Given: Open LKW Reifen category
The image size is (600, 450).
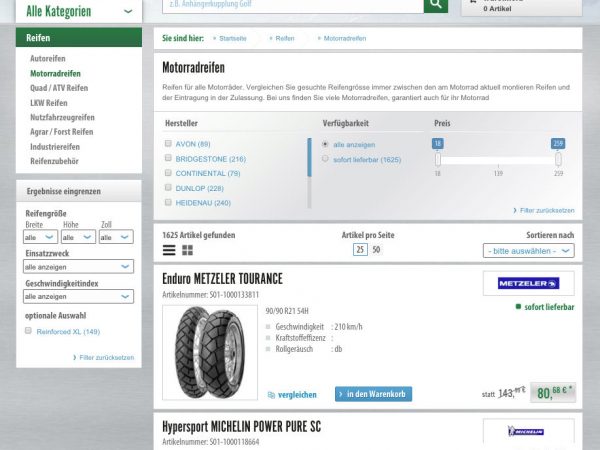Looking at the screenshot, I should coord(49,103).
